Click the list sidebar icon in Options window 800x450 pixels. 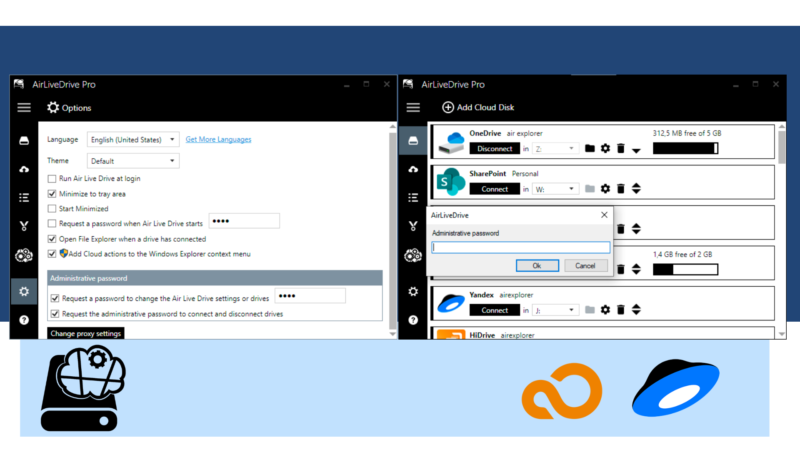point(24,197)
